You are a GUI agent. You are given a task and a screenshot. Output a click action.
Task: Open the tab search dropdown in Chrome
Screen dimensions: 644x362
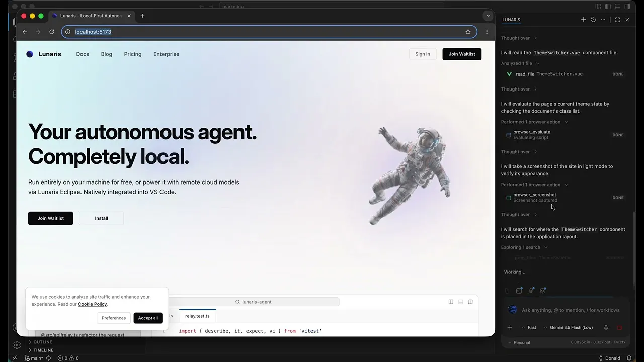pos(487,16)
